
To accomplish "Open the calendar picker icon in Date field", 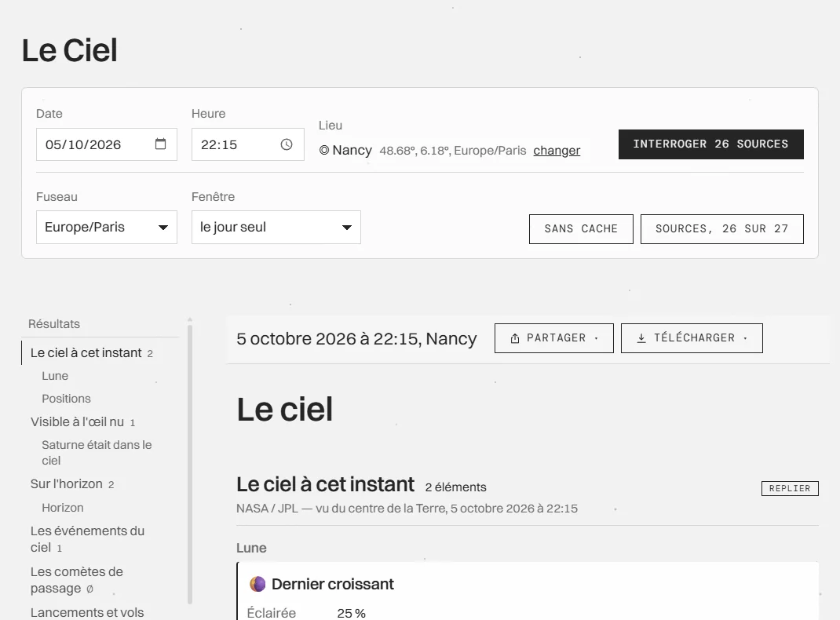I will tap(160, 144).
